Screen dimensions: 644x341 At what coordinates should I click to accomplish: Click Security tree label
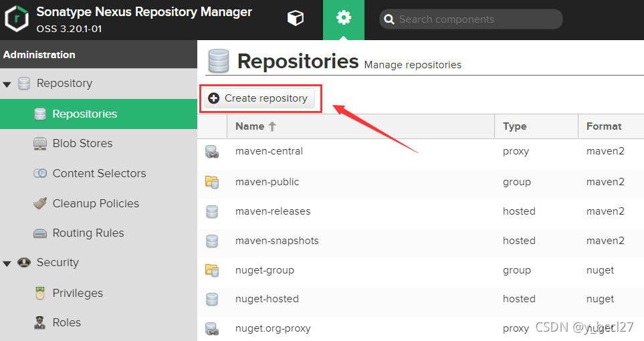coord(58,263)
